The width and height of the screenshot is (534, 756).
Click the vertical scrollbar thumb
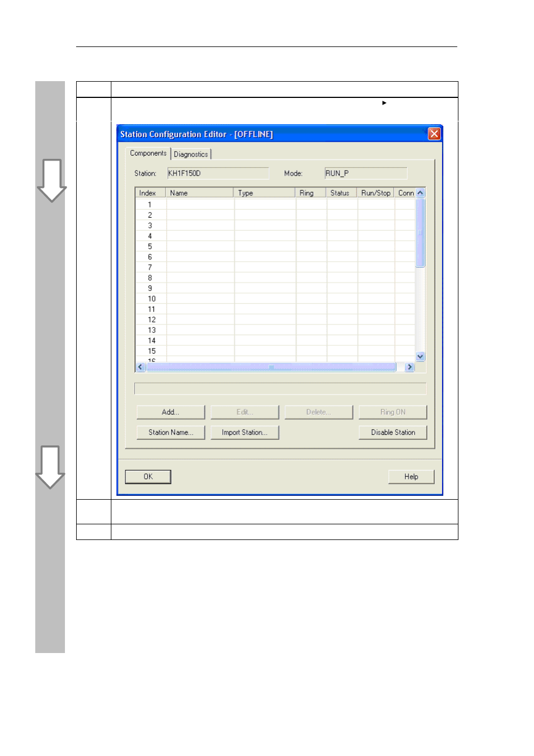[420, 233]
